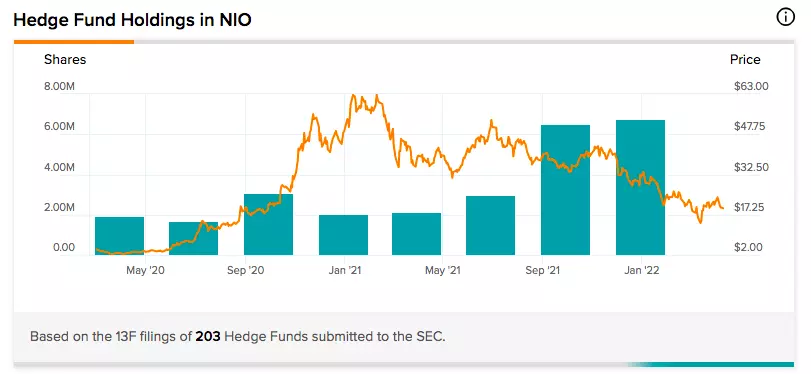
Task: Select the Jan '21 teal holdings bar
Action: [x=343, y=235]
